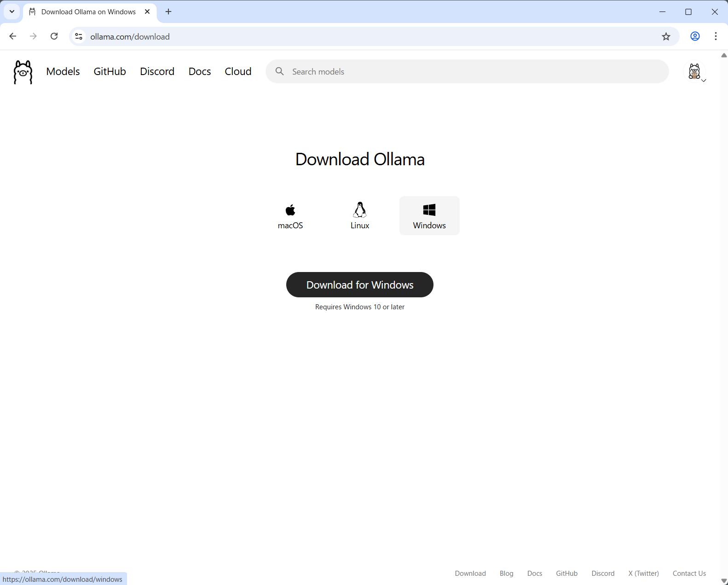The image size is (728, 585).
Task: Select the Linux penguin icon
Action: click(360, 210)
